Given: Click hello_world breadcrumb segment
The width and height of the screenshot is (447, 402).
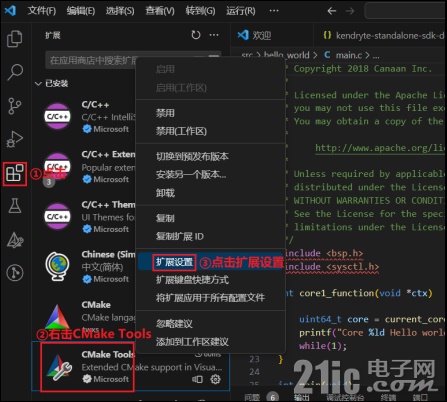Looking at the screenshot, I should [x=286, y=55].
